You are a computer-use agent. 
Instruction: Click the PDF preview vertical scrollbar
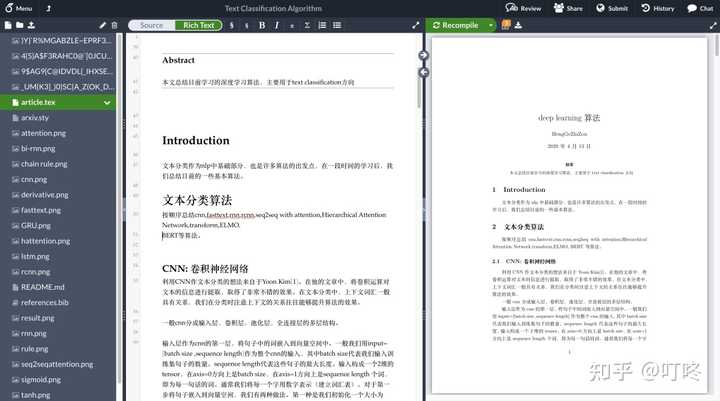pyautogui.click(x=716, y=46)
